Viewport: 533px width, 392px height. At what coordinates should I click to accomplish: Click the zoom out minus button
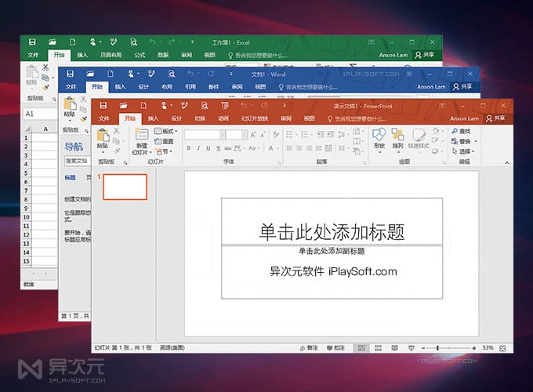(423, 348)
